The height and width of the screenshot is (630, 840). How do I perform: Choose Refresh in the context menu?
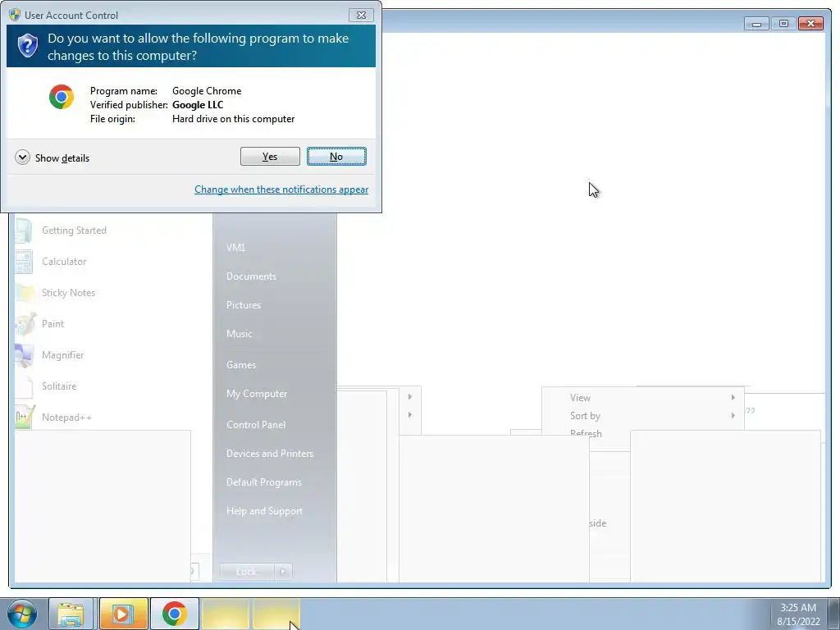coord(586,432)
